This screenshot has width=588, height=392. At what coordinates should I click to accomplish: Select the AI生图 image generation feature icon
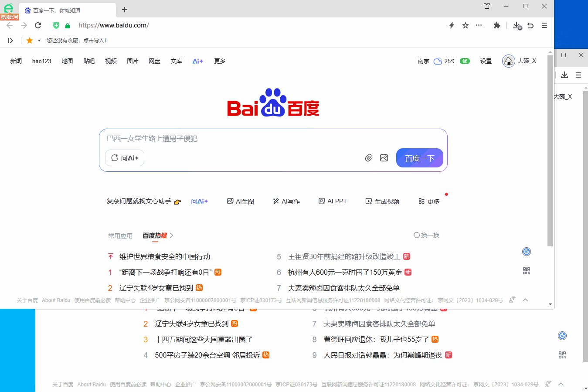pos(230,201)
